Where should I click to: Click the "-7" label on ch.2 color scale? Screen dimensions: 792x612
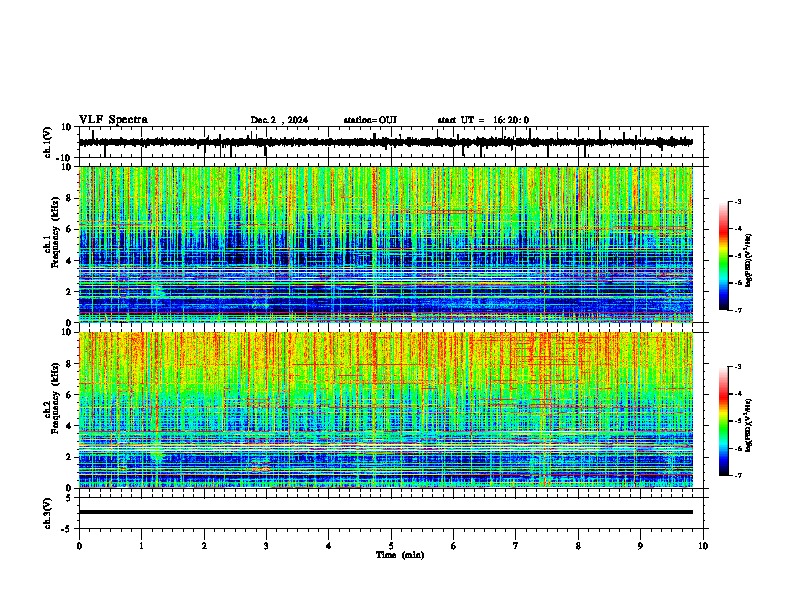[738, 476]
